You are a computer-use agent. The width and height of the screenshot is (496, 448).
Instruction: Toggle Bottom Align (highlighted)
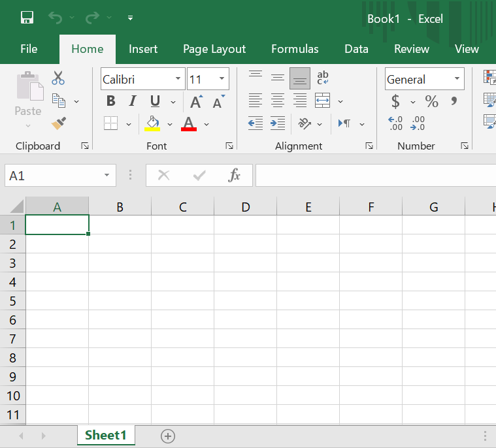300,78
